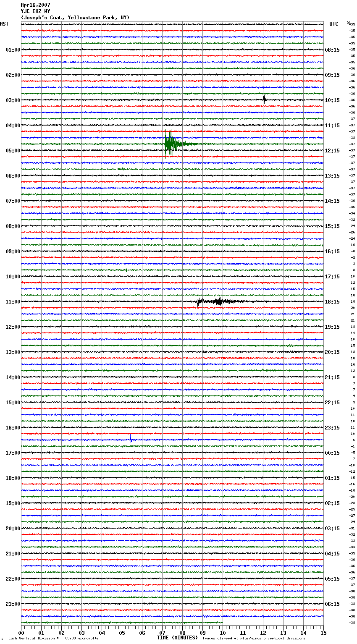Click the '04:15' UTC time label

tap(332, 554)
